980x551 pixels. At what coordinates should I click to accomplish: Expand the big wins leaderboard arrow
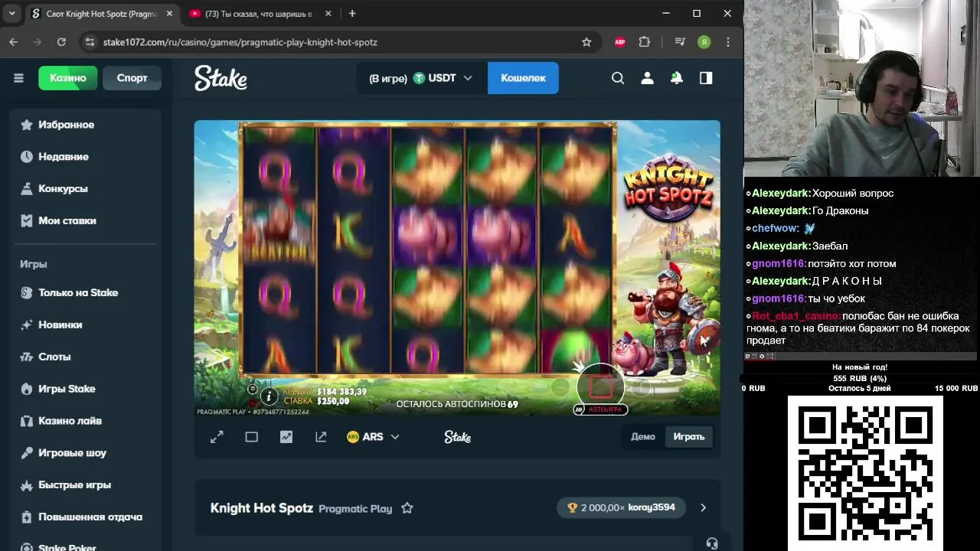(703, 507)
